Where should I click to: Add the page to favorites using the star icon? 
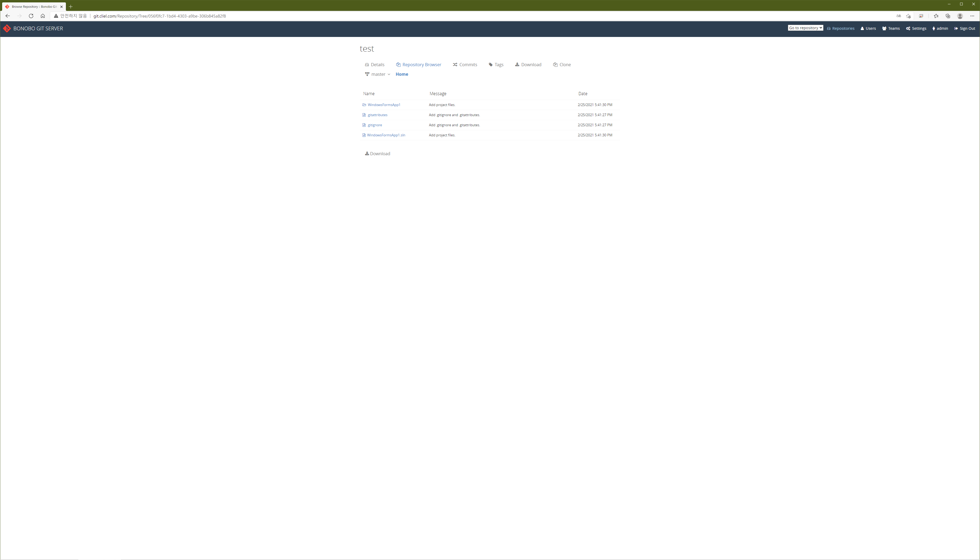pos(908,16)
